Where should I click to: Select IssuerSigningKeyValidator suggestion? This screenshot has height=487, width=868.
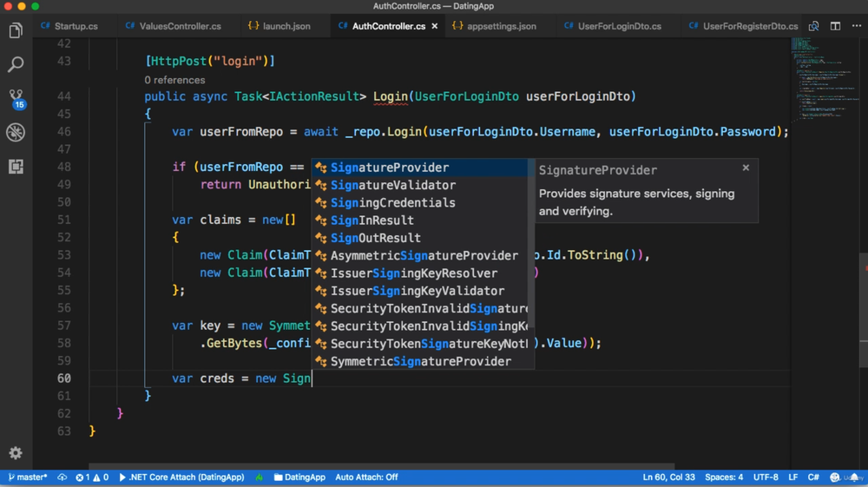[x=420, y=291]
